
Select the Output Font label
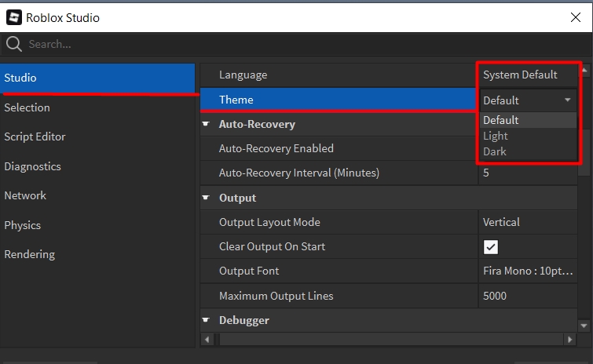[249, 271]
